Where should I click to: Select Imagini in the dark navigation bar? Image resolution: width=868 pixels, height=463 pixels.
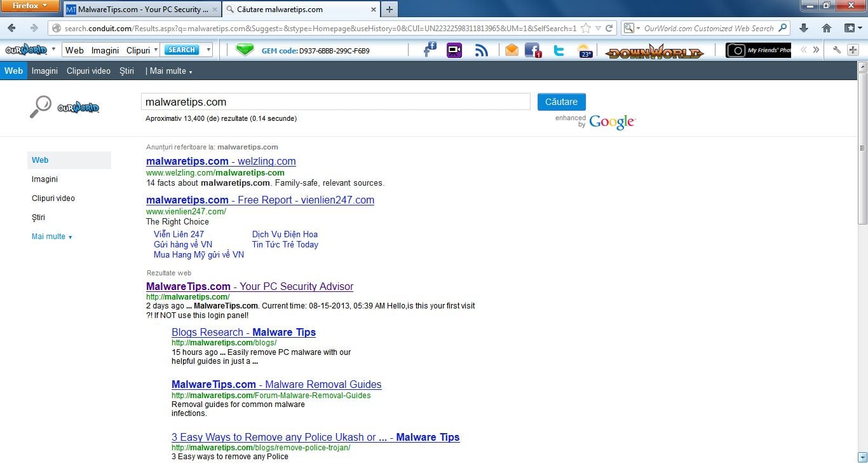(44, 71)
